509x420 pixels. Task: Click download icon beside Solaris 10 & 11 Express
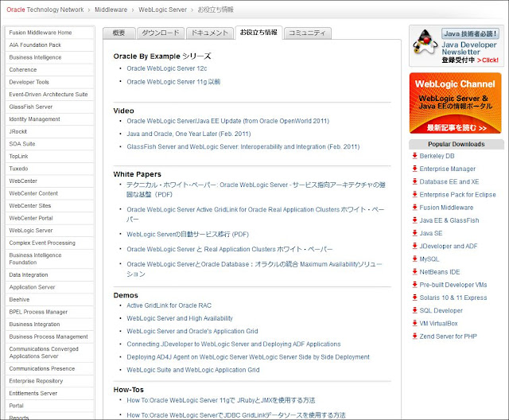tap(414, 297)
